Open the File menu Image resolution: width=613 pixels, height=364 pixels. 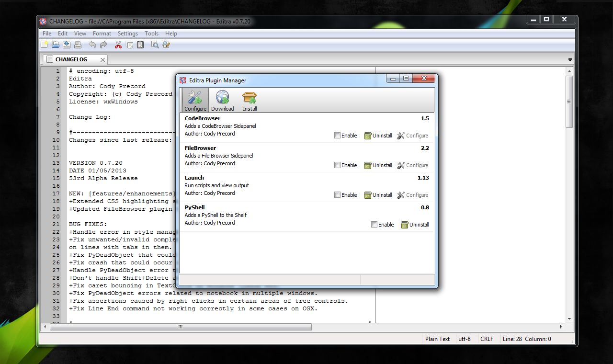[47, 34]
